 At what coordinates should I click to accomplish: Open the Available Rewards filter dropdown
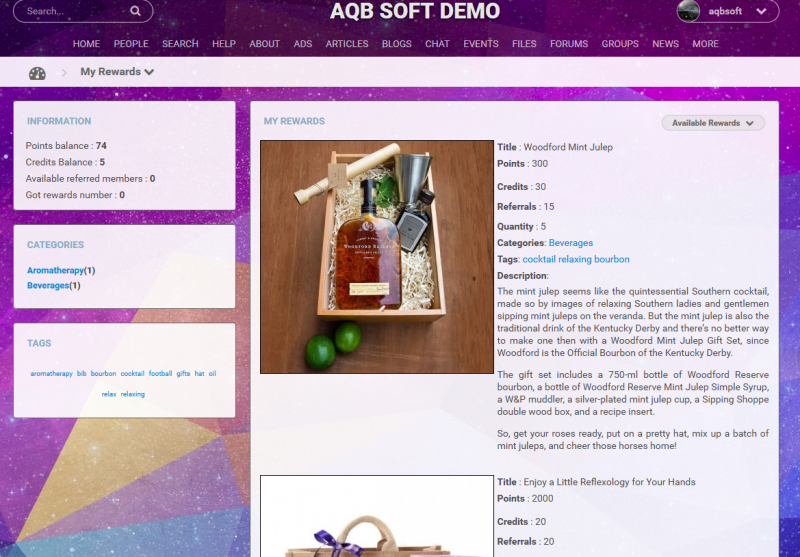click(713, 123)
